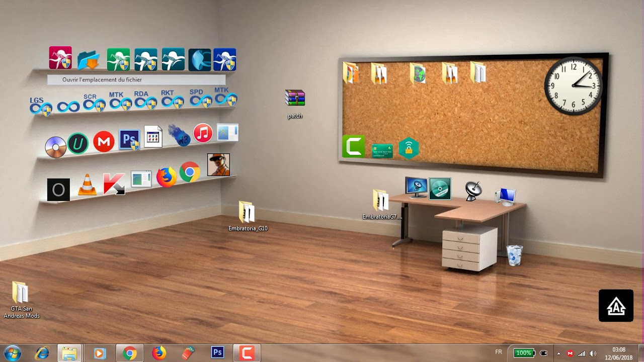Open the red iTunes music note icon
This screenshot has height=362, width=644.
tap(203, 133)
